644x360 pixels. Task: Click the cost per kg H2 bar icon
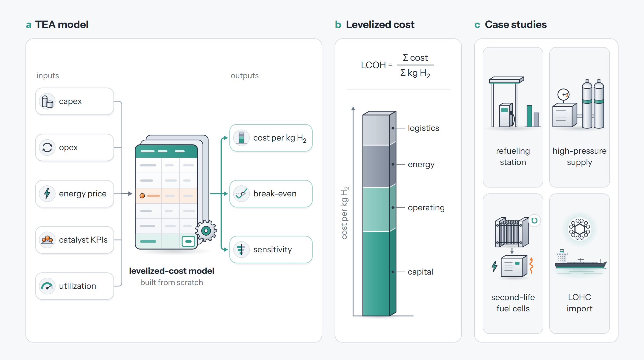click(x=241, y=138)
